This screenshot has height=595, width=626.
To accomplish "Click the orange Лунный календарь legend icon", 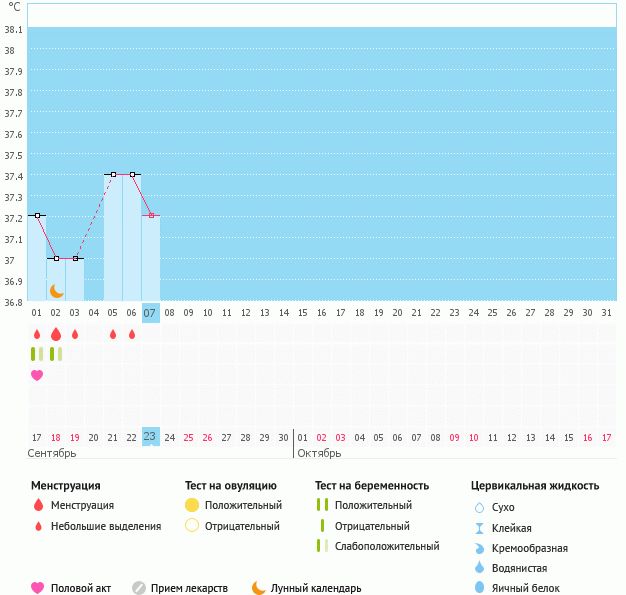I will [259, 588].
